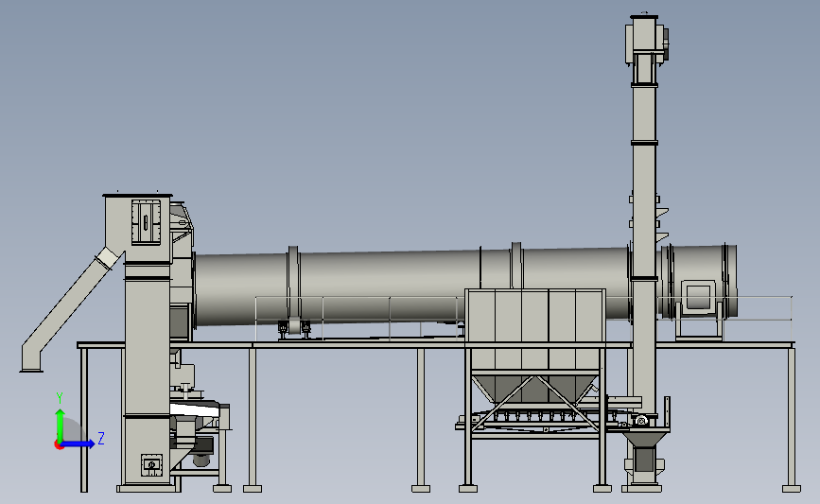Select the left riding ring on the drum
This screenshot has height=504, width=820.
[293, 285]
